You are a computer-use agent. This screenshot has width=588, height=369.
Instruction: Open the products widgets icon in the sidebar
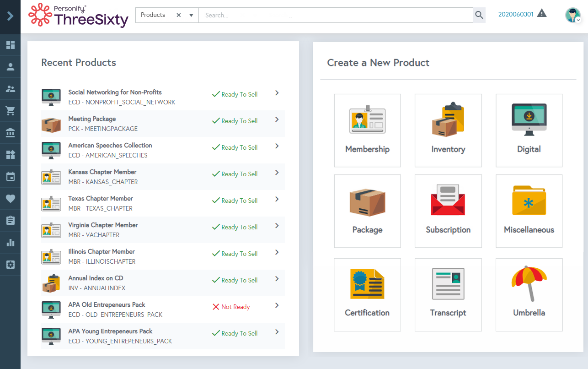(10, 155)
